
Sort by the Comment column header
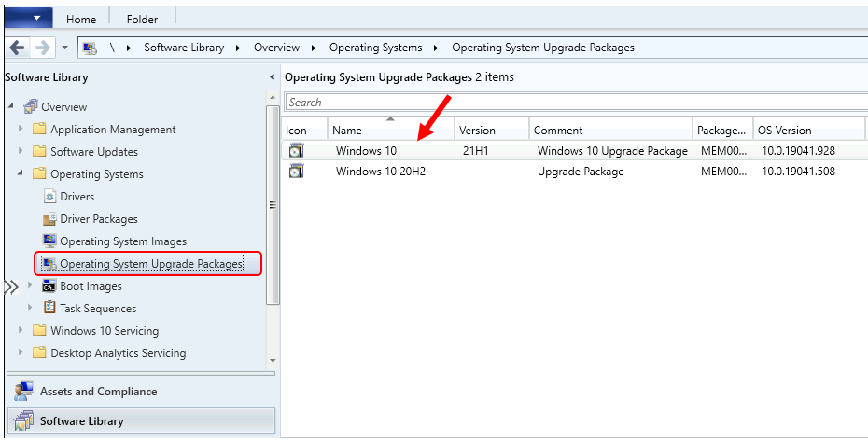(610, 130)
